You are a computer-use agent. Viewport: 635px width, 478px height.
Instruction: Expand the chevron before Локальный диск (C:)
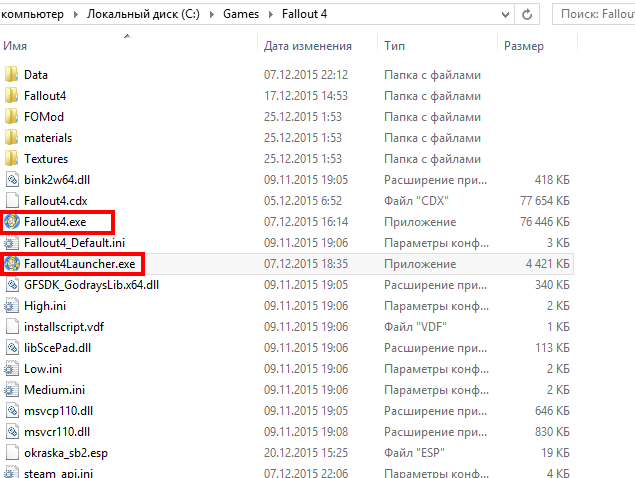click(76, 15)
